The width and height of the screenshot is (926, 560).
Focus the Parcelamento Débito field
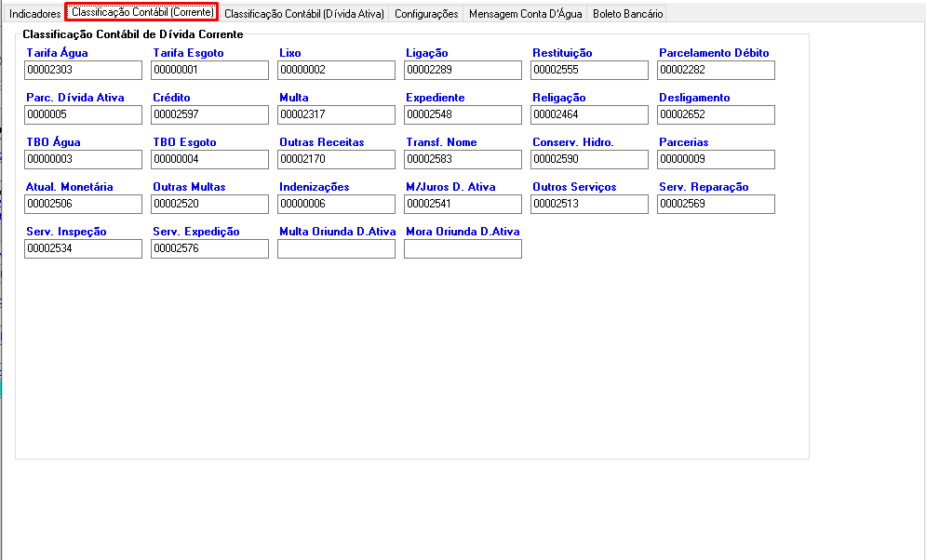tap(716, 71)
